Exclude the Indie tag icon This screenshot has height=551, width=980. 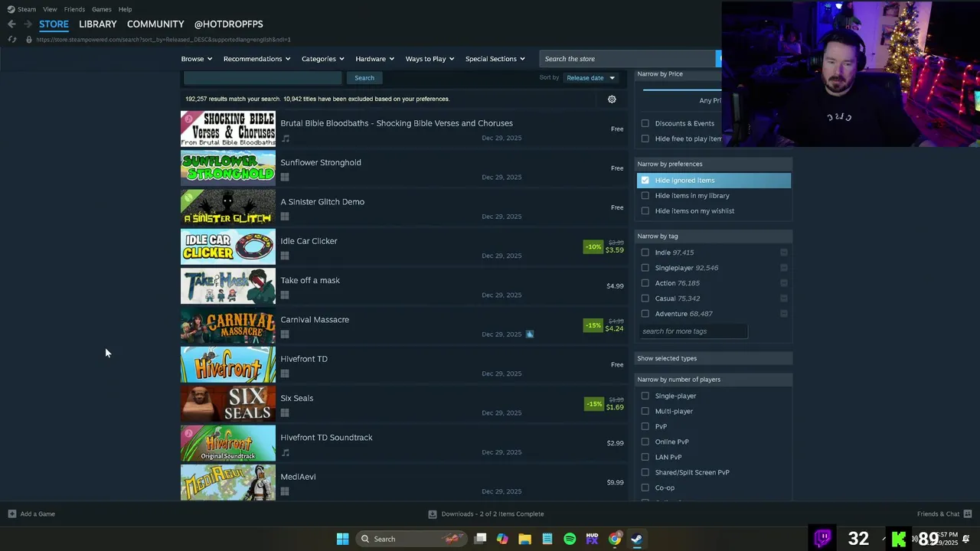point(784,253)
